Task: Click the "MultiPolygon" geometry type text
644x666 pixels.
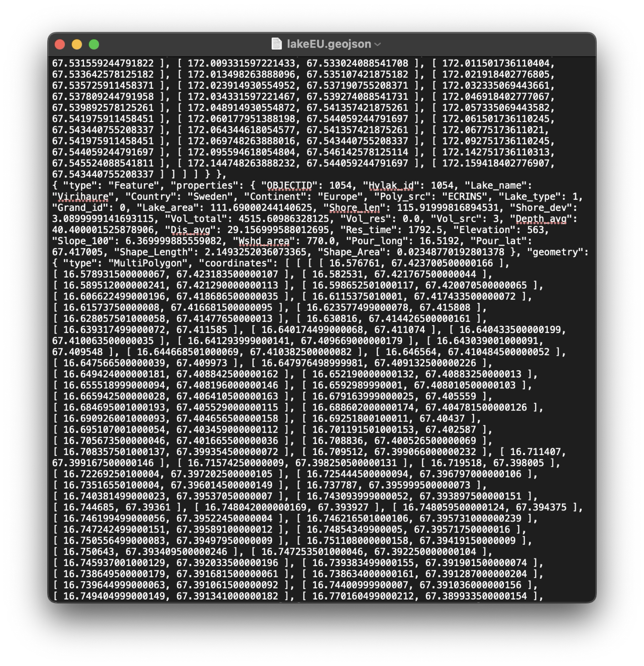Action: (148, 263)
